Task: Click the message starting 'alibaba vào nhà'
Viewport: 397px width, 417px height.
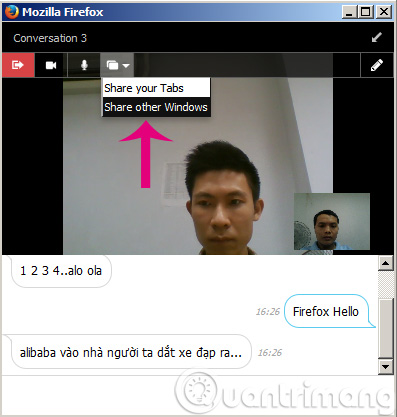Action: click(x=131, y=352)
